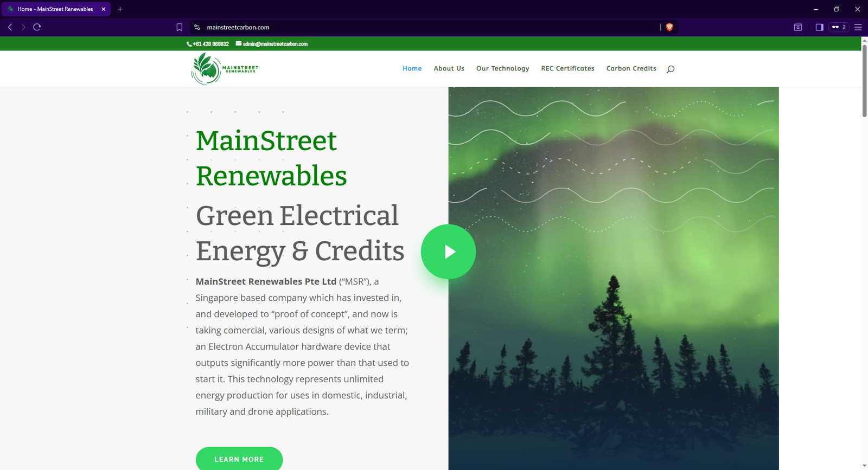
Task: Click the admin@mainstreetcarbon.com email link
Action: [x=275, y=44]
